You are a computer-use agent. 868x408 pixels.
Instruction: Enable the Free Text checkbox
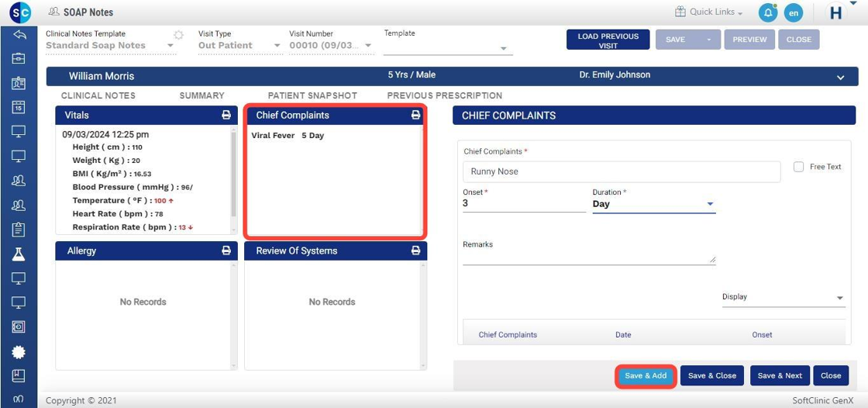pyautogui.click(x=798, y=167)
